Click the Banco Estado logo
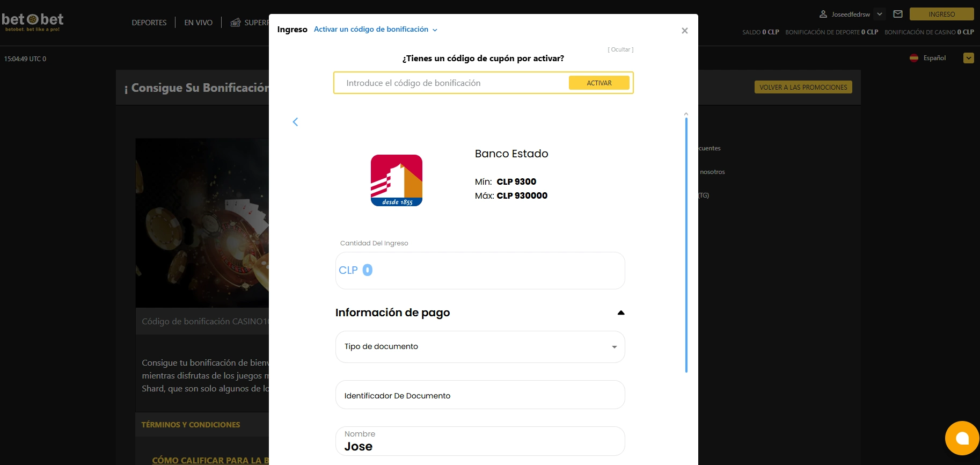This screenshot has height=465, width=980. click(396, 180)
